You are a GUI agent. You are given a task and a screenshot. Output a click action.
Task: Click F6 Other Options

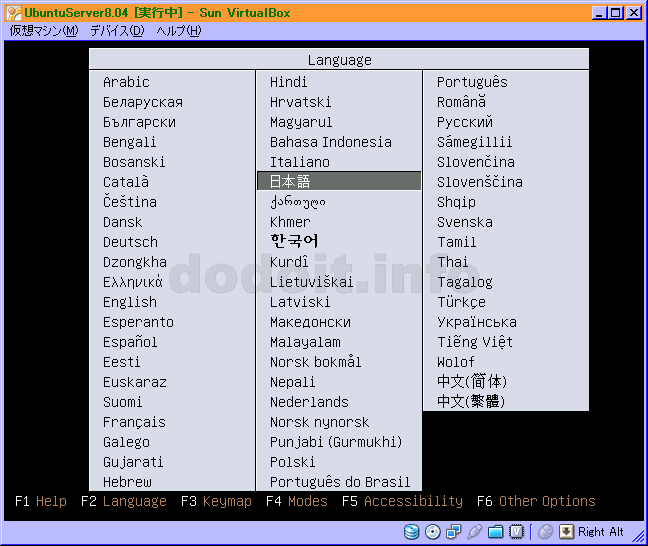536,501
